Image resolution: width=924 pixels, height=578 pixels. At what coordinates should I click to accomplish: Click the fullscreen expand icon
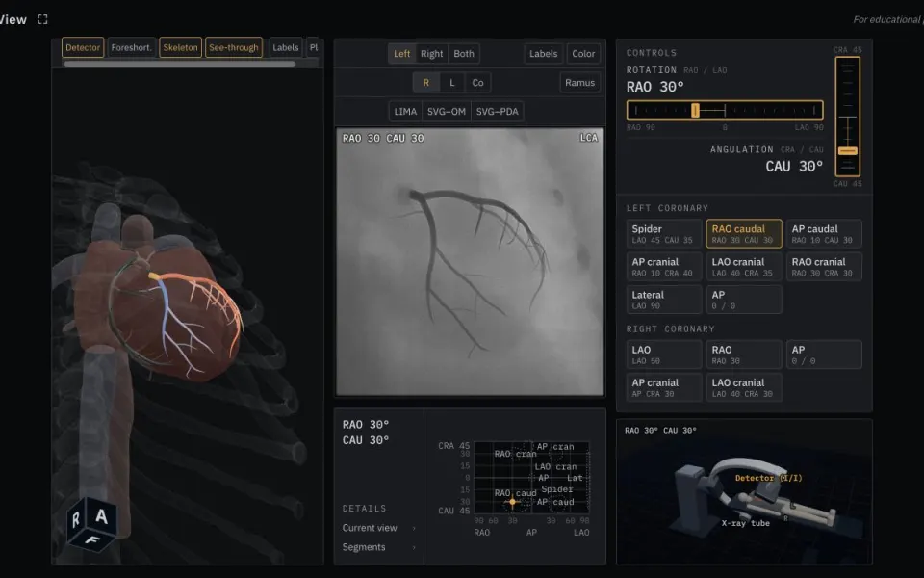[41, 19]
